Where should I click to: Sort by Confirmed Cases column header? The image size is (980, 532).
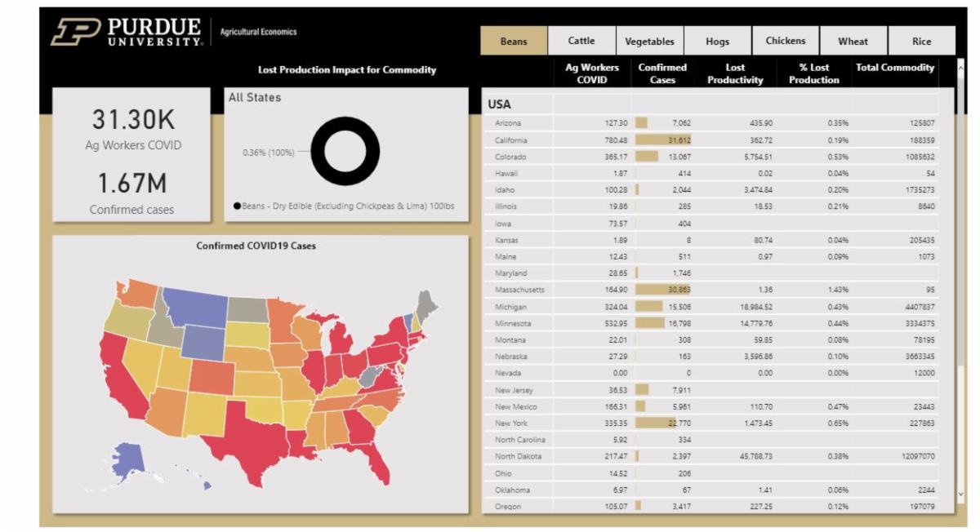coord(662,73)
